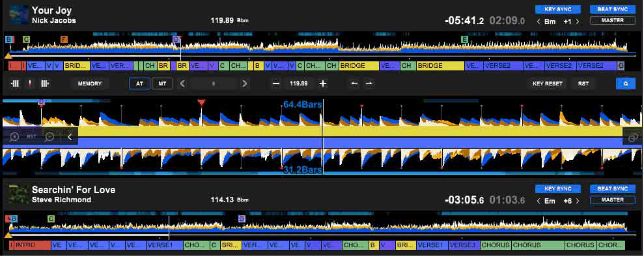Jump to hot cue D on Searchin' For Love overview
The width and height of the screenshot is (644, 257).
(x=242, y=219)
